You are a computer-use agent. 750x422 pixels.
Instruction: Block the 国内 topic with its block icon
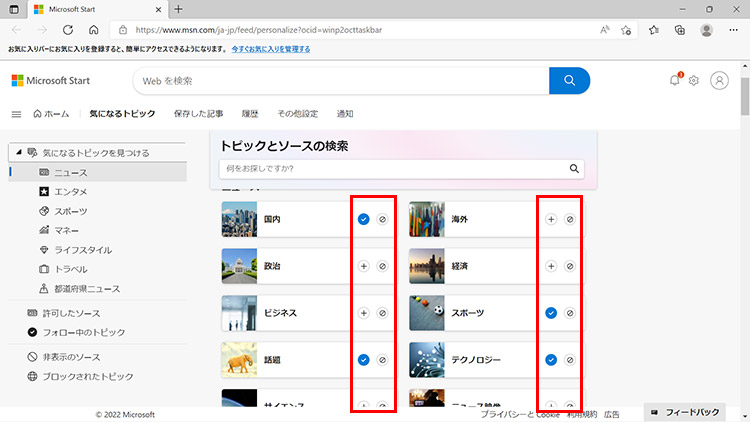382,219
